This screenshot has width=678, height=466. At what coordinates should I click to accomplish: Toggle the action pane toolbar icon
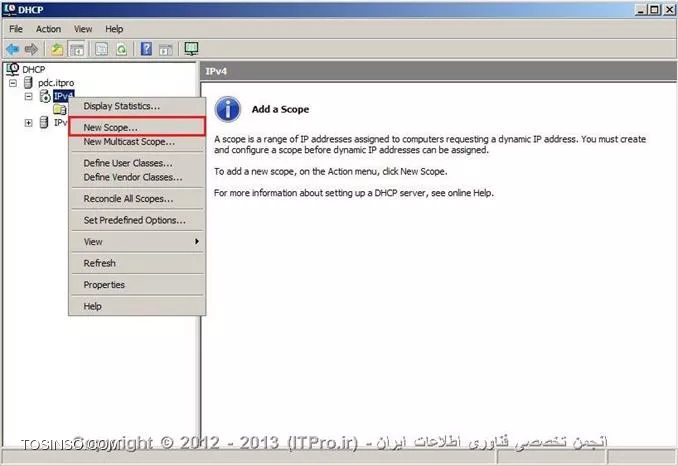coord(166,50)
